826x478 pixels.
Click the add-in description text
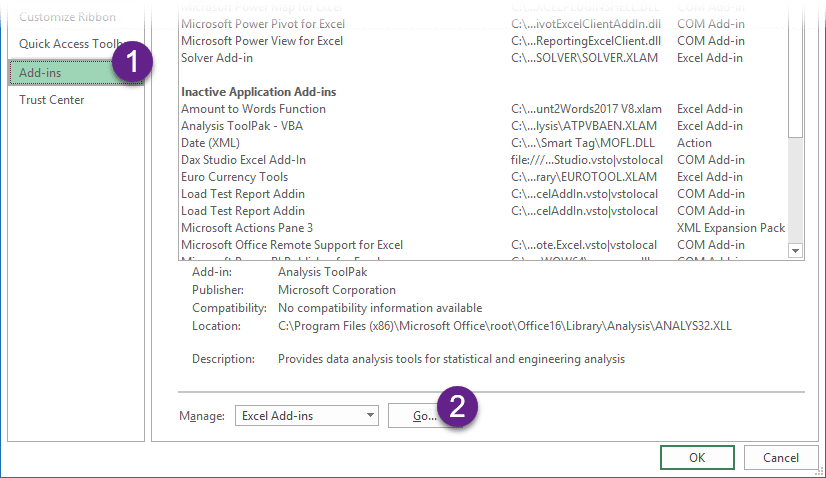click(x=451, y=359)
